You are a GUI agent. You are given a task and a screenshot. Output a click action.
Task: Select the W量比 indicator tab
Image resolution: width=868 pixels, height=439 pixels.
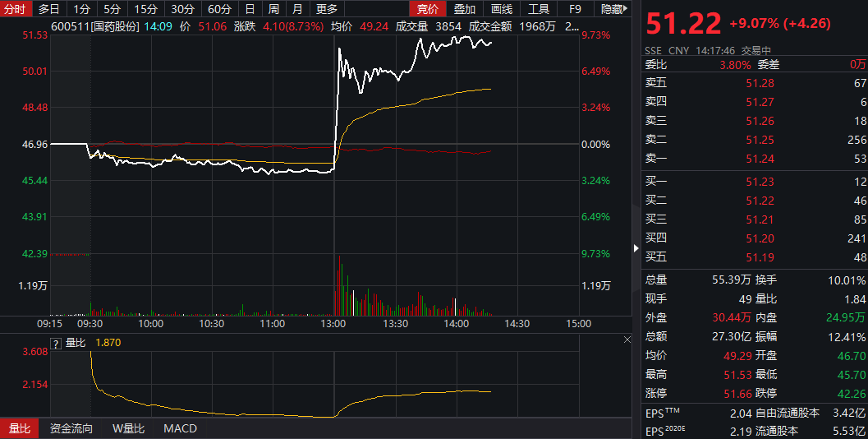coord(128,428)
